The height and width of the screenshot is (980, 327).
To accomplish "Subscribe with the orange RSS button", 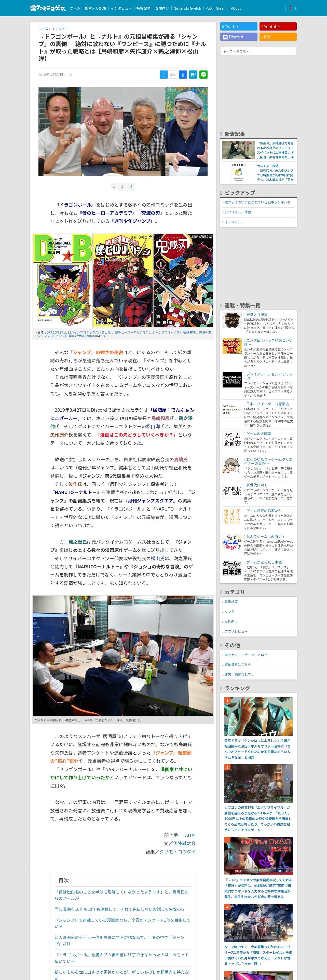I will point(278,37).
